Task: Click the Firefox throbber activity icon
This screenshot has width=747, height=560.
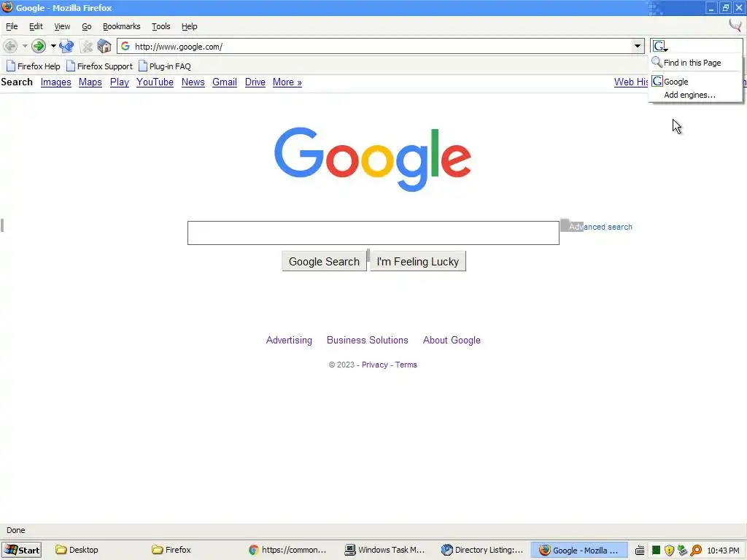Action: [x=735, y=26]
